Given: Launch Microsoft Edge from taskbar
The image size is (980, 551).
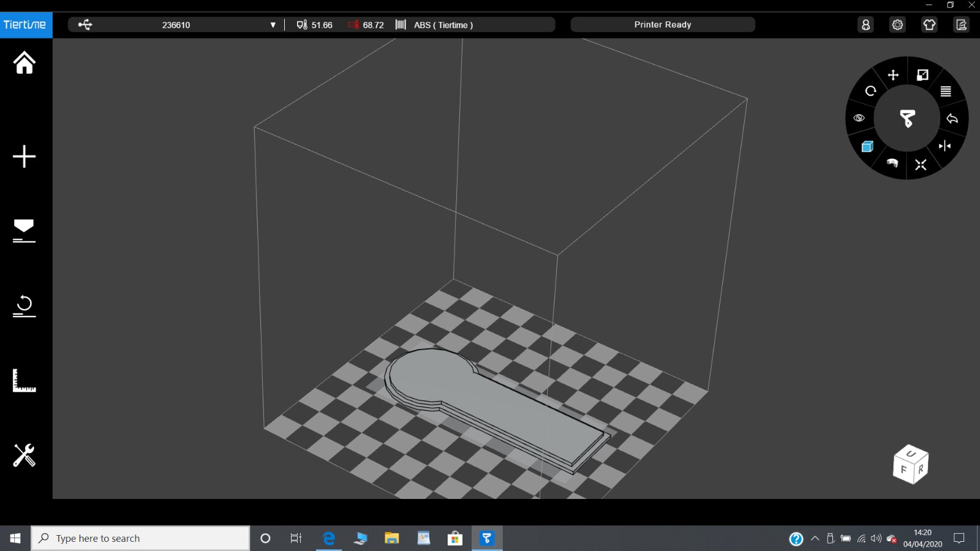Looking at the screenshot, I should coord(329,538).
